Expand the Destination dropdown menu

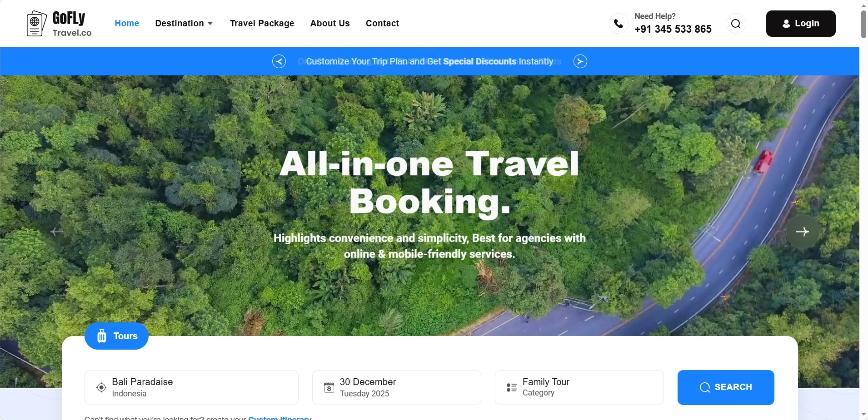pyautogui.click(x=184, y=23)
